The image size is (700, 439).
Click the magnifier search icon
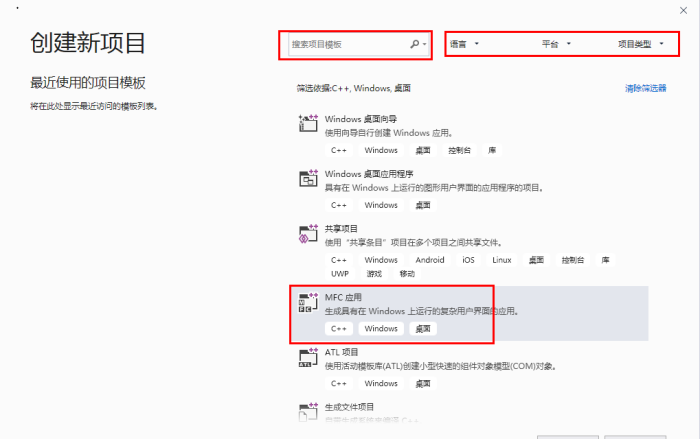coord(415,44)
